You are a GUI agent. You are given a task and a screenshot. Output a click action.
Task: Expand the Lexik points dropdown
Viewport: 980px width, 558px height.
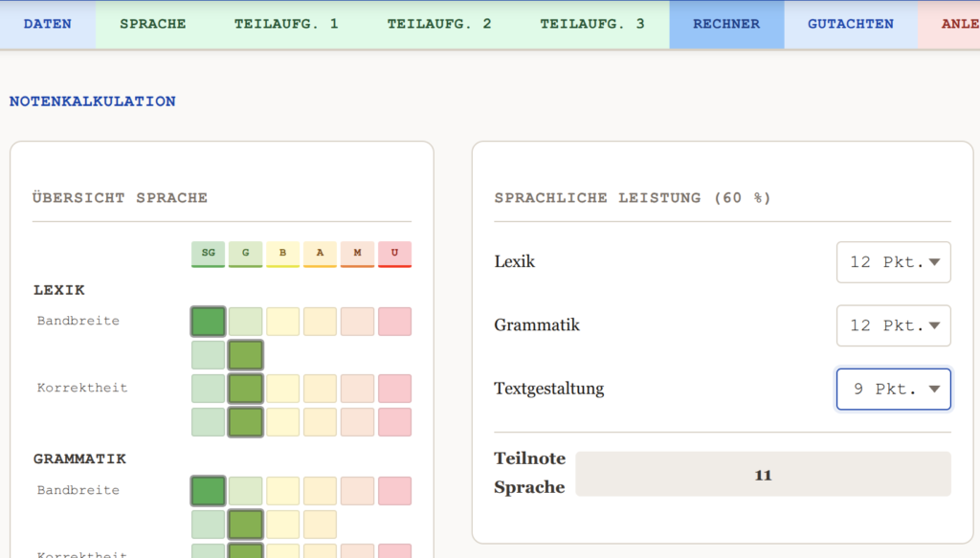[x=893, y=262]
